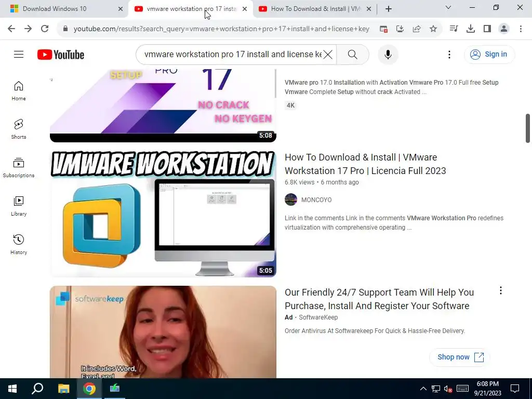
Task: Start voice search with the microphone
Action: click(388, 54)
